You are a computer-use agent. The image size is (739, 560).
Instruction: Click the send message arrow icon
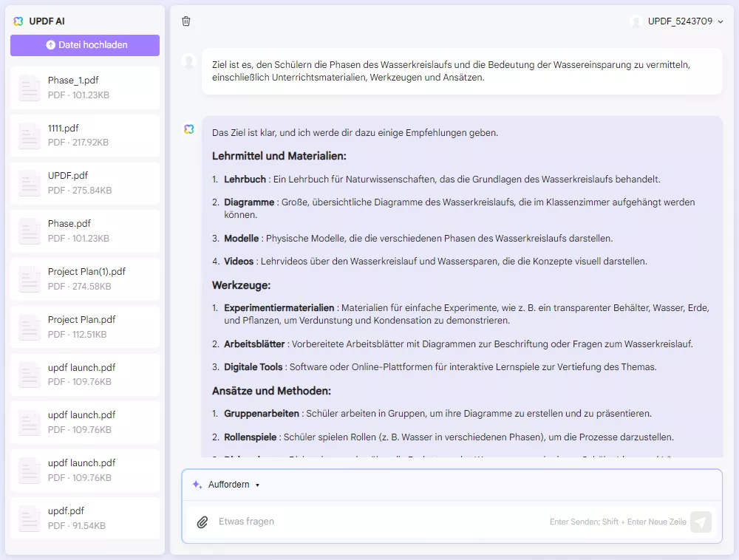[x=701, y=522]
